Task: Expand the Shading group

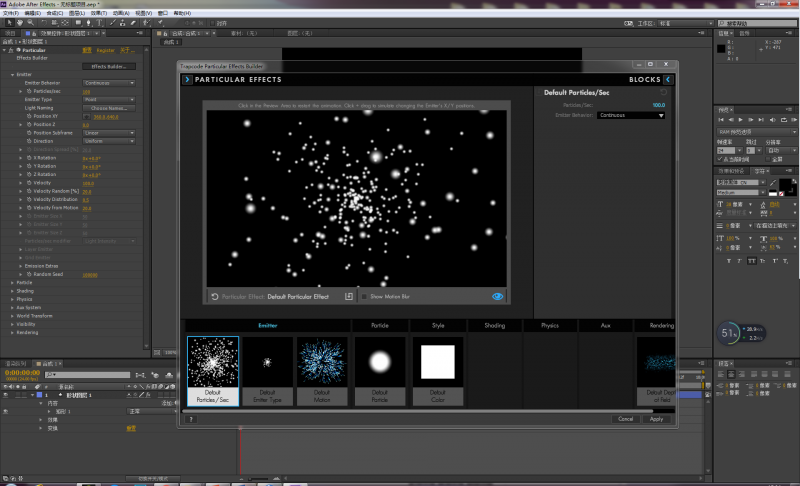Action: click(x=12, y=291)
